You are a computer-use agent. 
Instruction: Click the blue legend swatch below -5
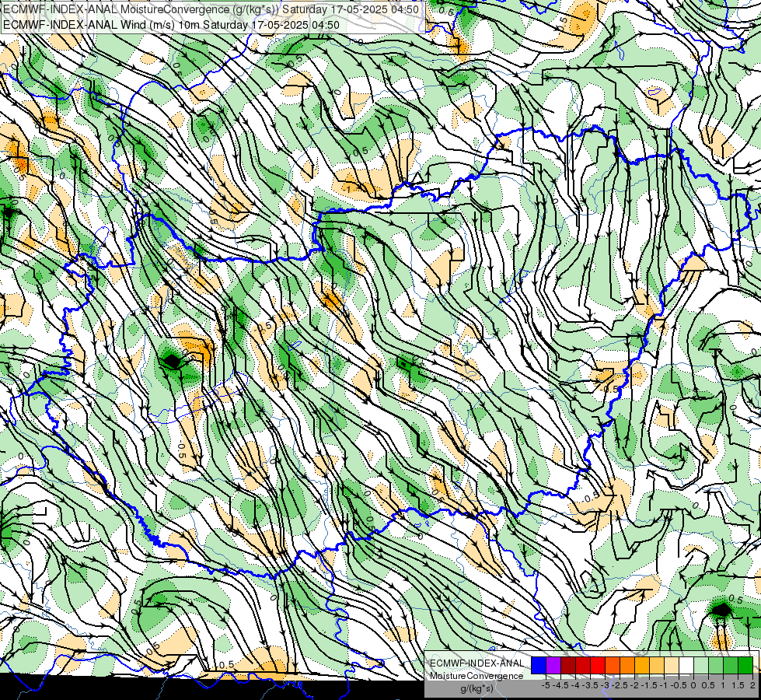[x=539, y=665]
